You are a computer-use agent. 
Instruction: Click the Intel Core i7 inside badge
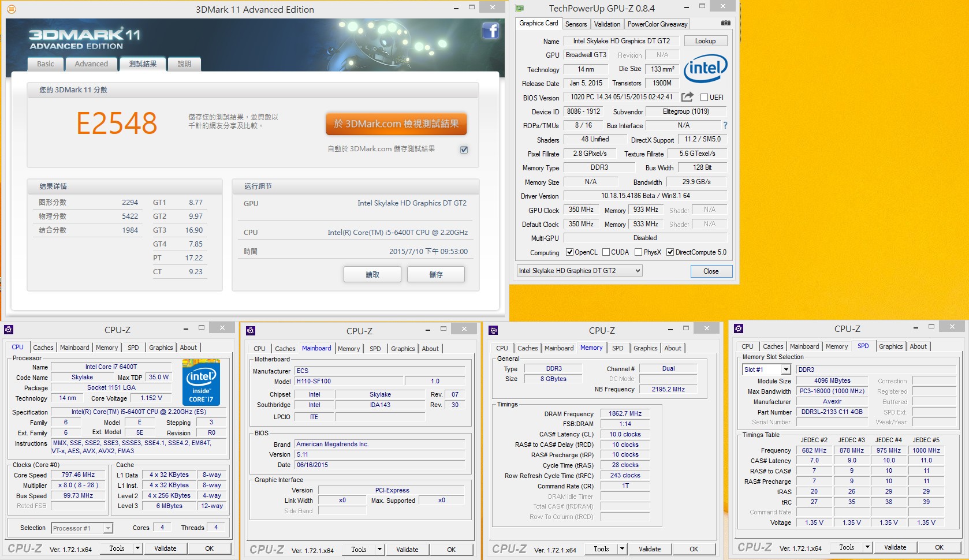[201, 382]
